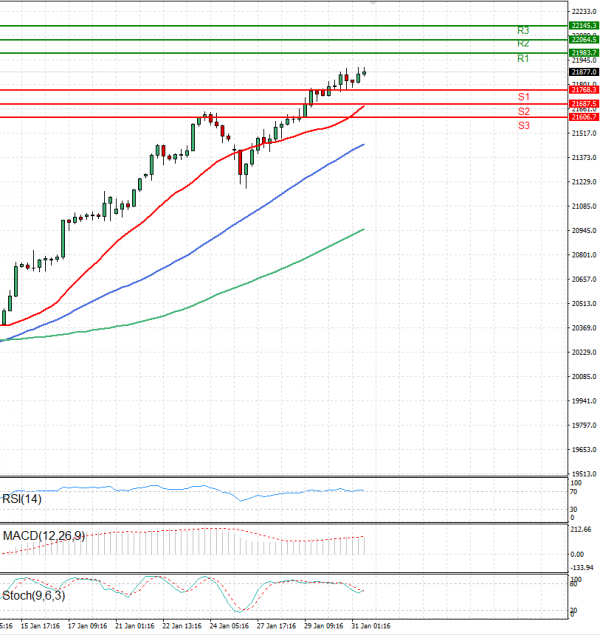Viewport: 600px width, 635px height.
Task: Click the S1 support price tag 21768.3
Action: click(x=584, y=89)
